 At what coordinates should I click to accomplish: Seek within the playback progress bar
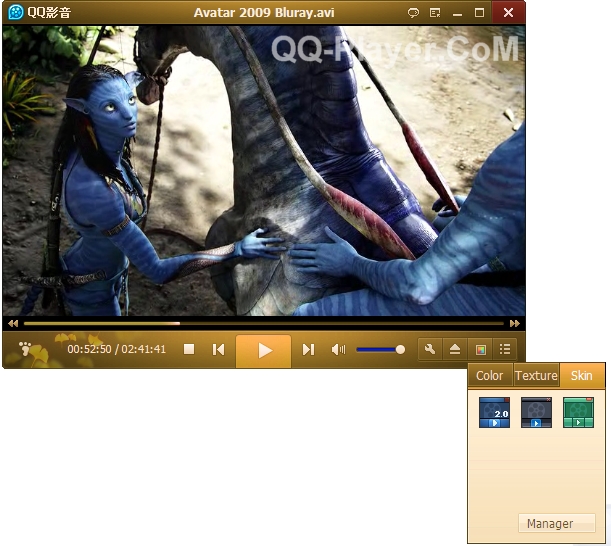(264, 323)
